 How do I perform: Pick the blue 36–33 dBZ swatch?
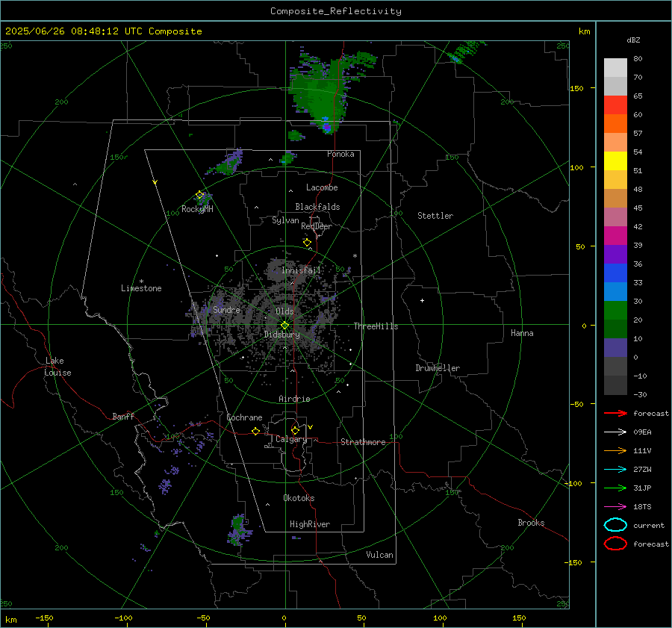(615, 273)
